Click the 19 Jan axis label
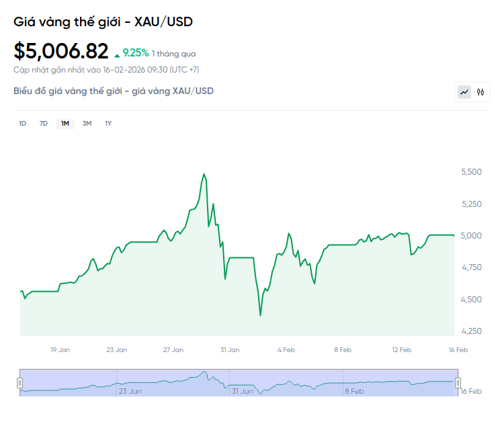This screenshot has height=426, width=504. tap(60, 349)
